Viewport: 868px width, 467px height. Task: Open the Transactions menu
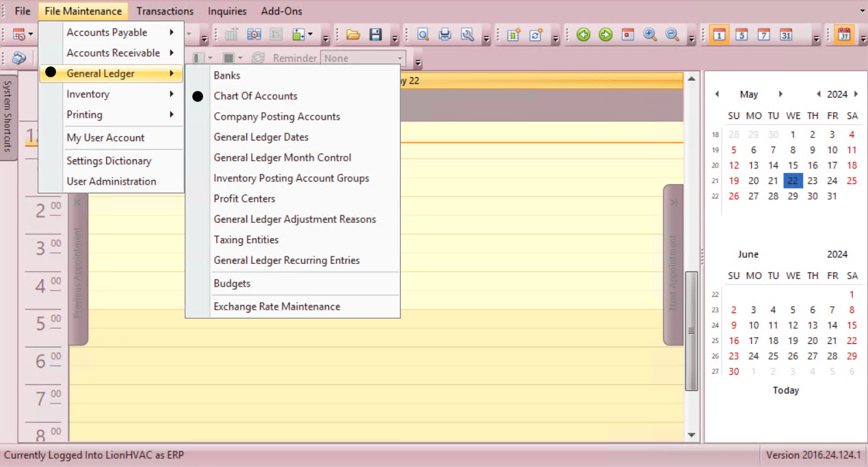(165, 11)
